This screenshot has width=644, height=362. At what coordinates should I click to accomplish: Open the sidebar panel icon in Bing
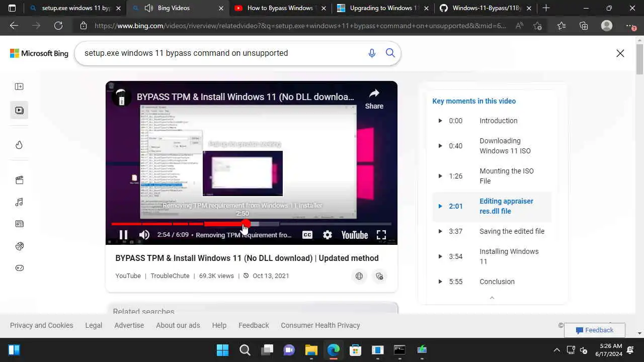(x=19, y=86)
